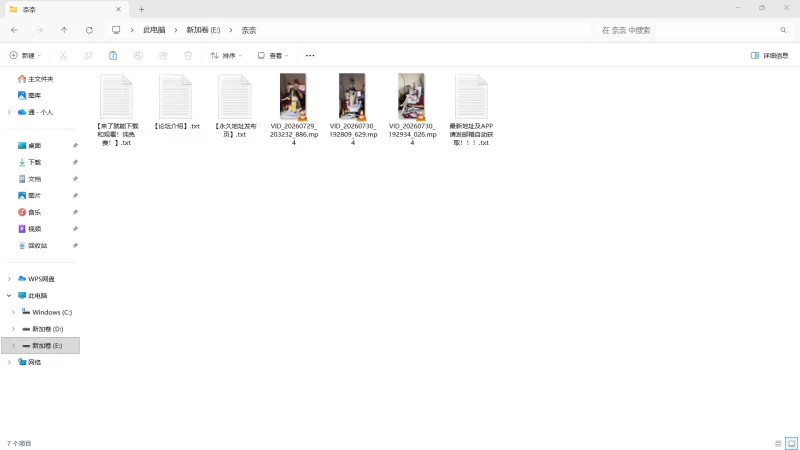This screenshot has width=800, height=450.
Task: Toggle the 详细信息 details pane button
Action: point(769,56)
